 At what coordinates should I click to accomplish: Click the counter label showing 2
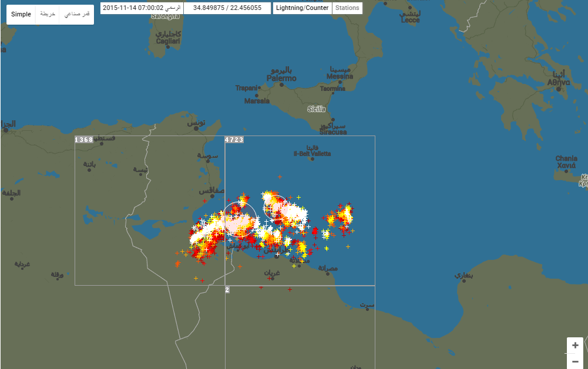227,290
